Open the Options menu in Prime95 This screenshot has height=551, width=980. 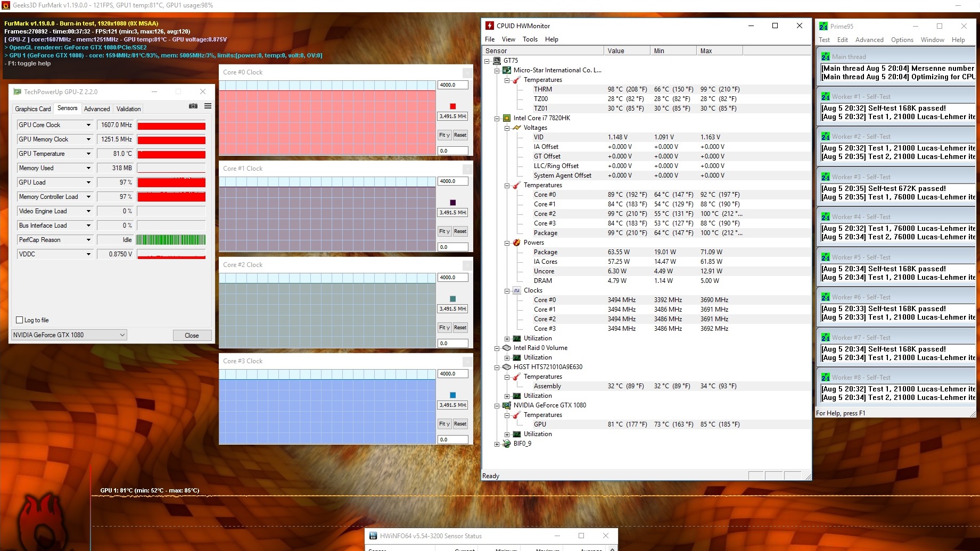902,40
